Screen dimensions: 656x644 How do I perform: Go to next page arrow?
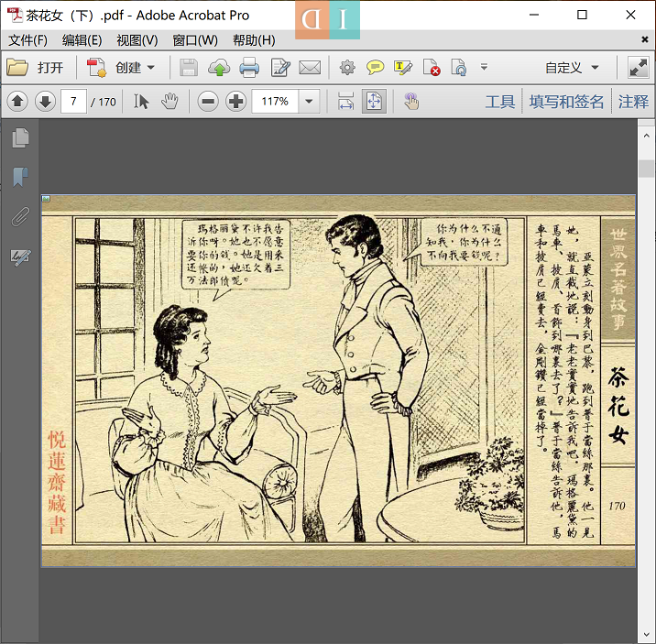(45, 101)
